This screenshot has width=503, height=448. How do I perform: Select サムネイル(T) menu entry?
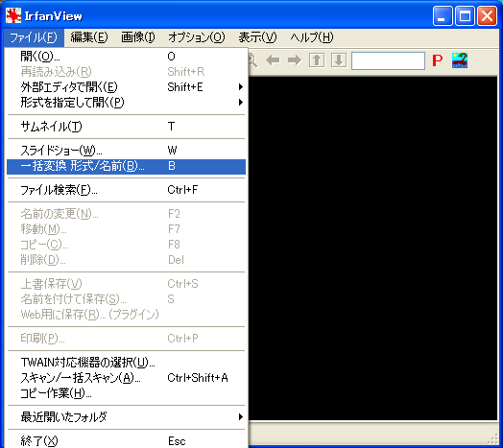126,127
